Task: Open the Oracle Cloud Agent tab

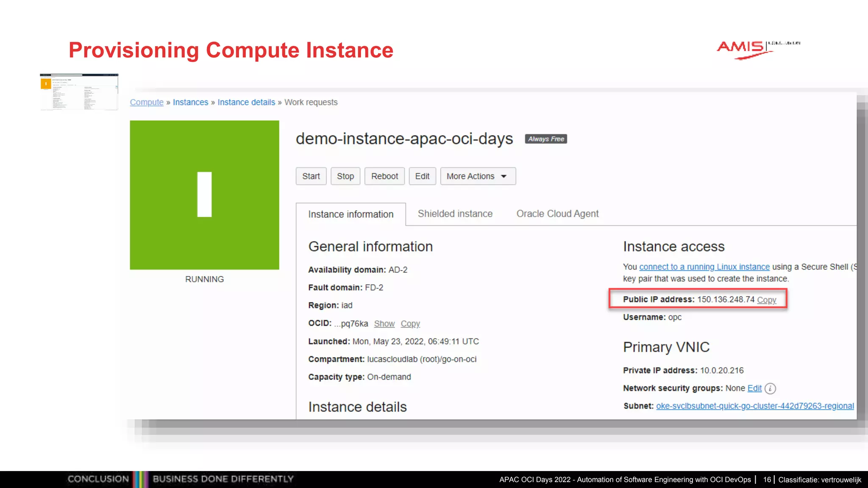Action: 557,213
